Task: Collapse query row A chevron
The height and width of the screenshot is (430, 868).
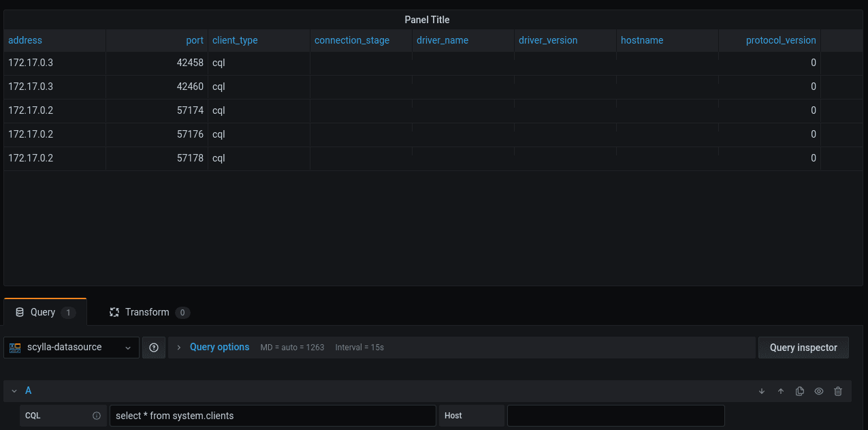Action: [14, 391]
